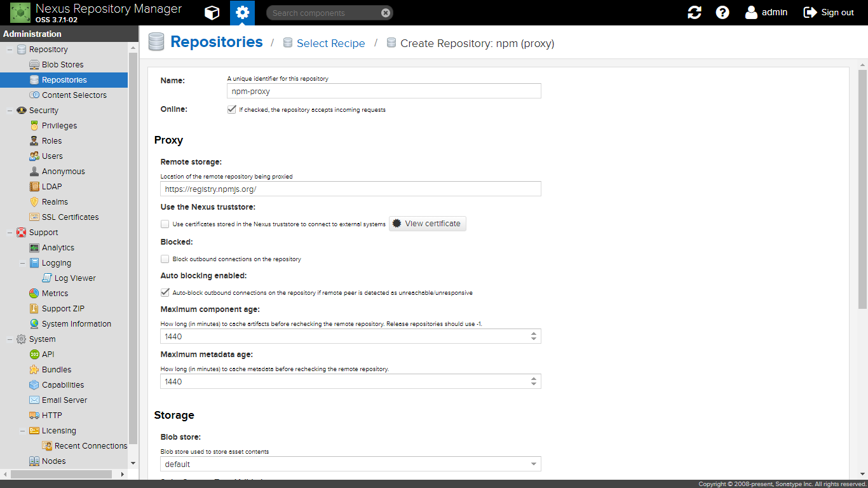Click the sidebar scroll down arrow
Screen dimensions: 868x488
133,463
